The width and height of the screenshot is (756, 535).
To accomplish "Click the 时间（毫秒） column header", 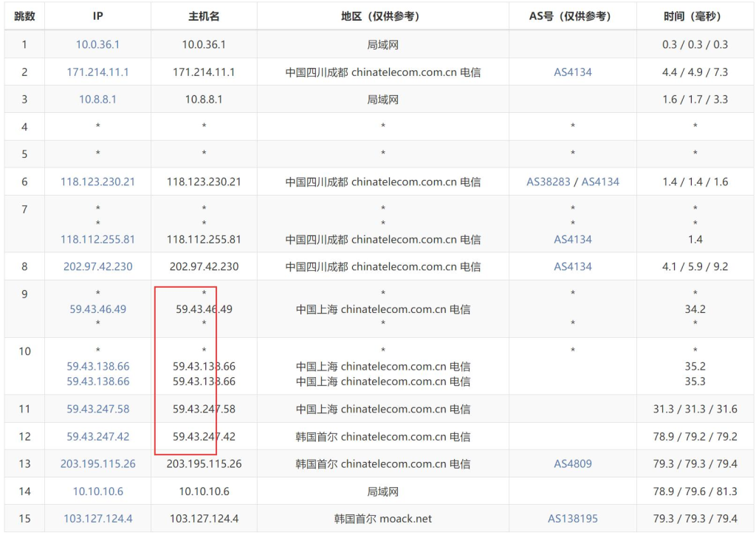I will coord(695,16).
